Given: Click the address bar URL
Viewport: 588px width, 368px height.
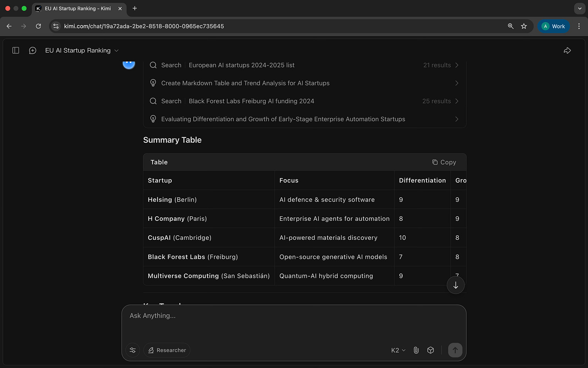Looking at the screenshot, I should click(144, 26).
